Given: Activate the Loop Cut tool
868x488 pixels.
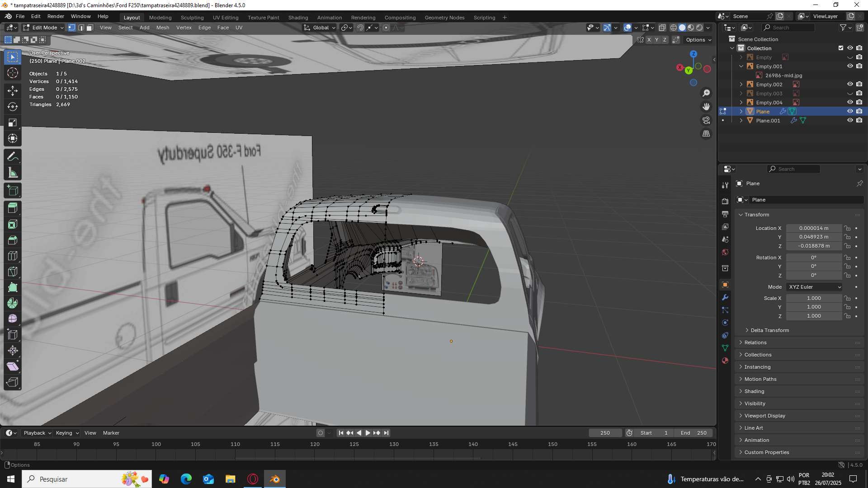Looking at the screenshot, I should [13, 256].
